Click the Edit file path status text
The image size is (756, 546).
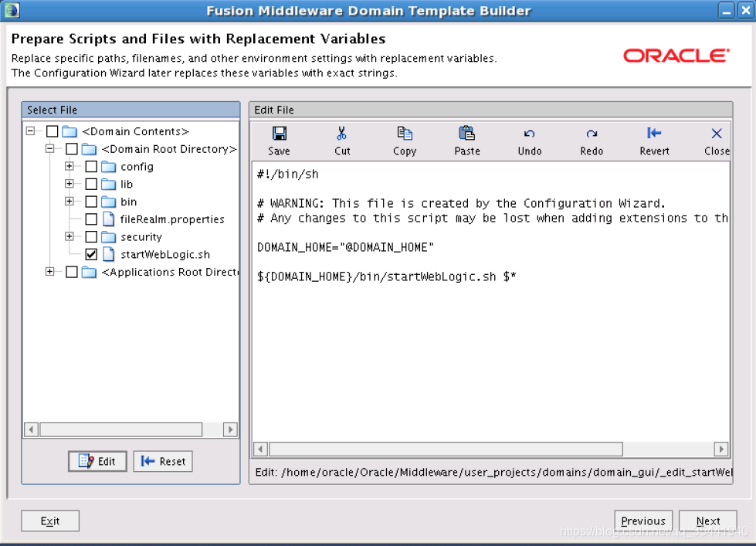pos(493,472)
